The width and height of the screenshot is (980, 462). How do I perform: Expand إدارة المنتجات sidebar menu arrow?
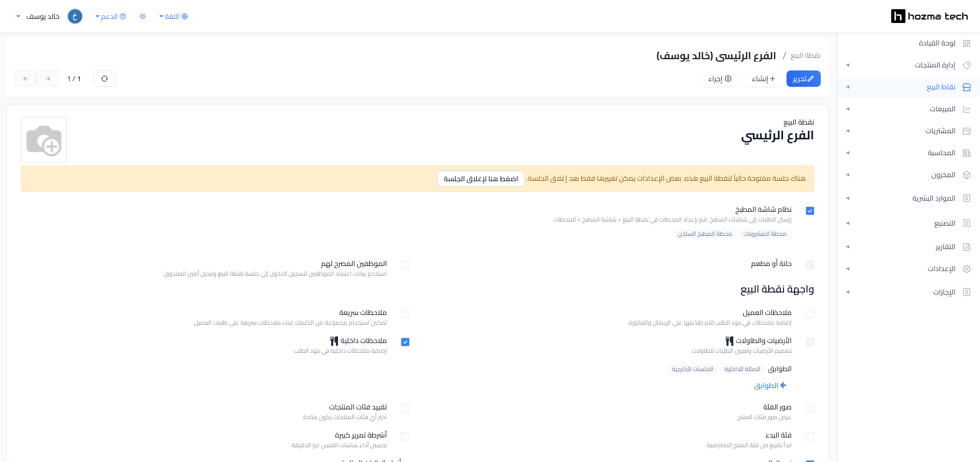coord(848,65)
